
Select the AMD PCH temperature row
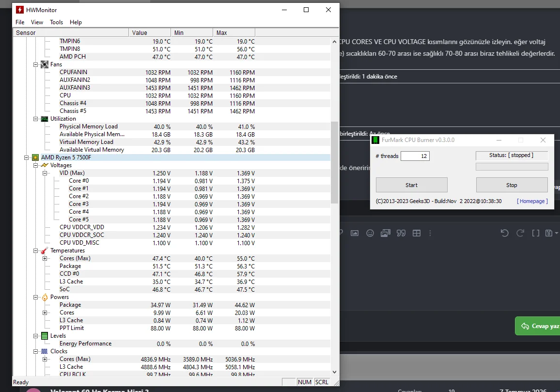pos(171,57)
